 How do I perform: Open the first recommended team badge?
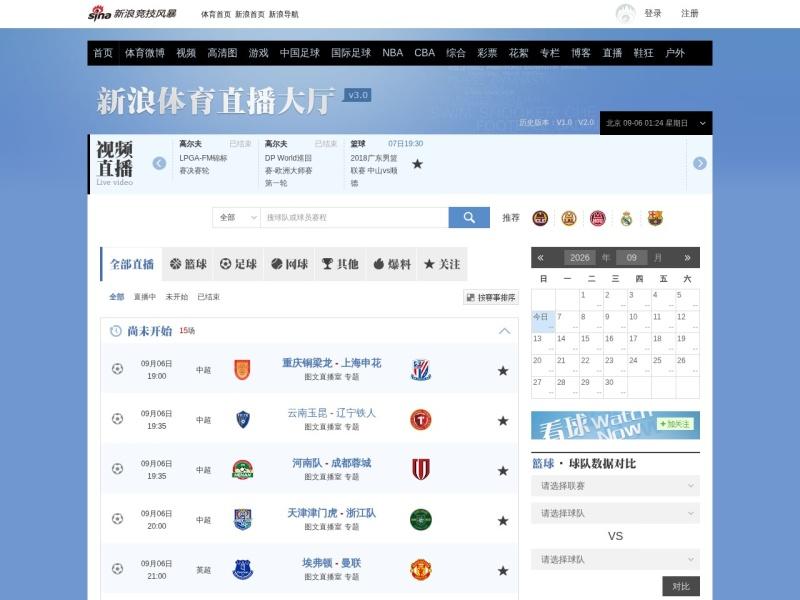tap(540, 218)
